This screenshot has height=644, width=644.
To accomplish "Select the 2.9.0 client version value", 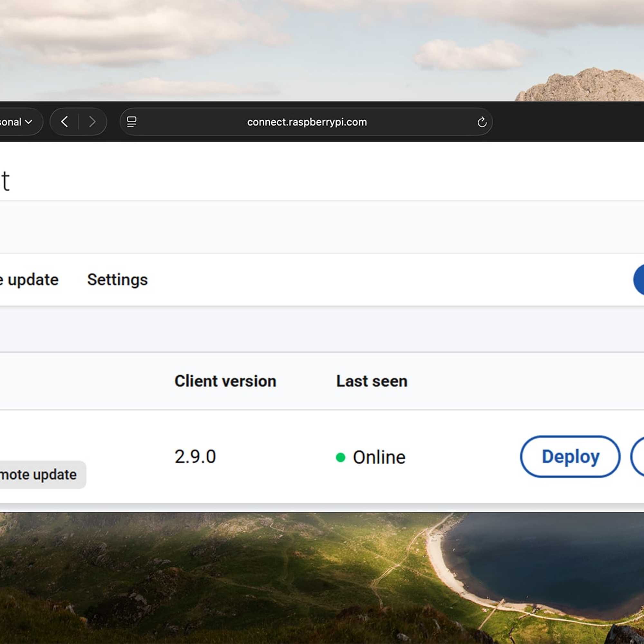I will pyautogui.click(x=195, y=457).
